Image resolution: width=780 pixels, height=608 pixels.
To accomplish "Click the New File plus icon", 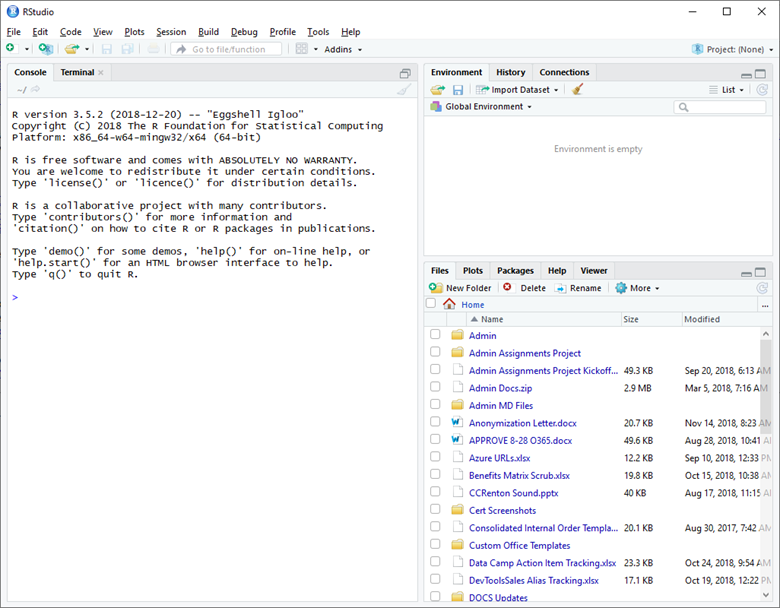I will click(10, 49).
